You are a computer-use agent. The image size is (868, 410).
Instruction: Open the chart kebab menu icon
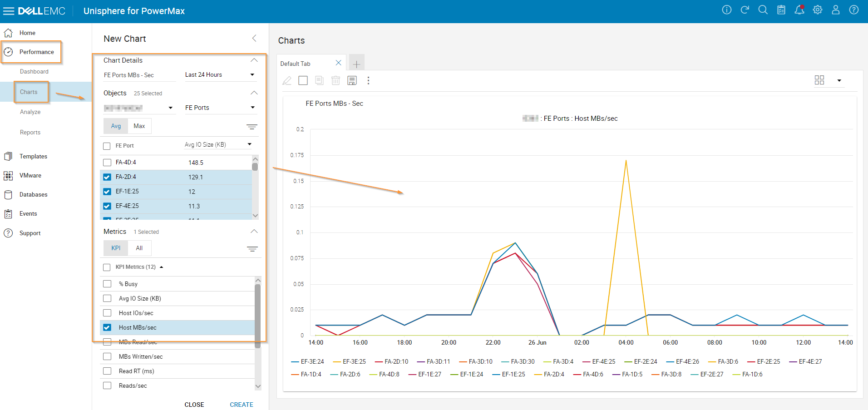(x=368, y=80)
